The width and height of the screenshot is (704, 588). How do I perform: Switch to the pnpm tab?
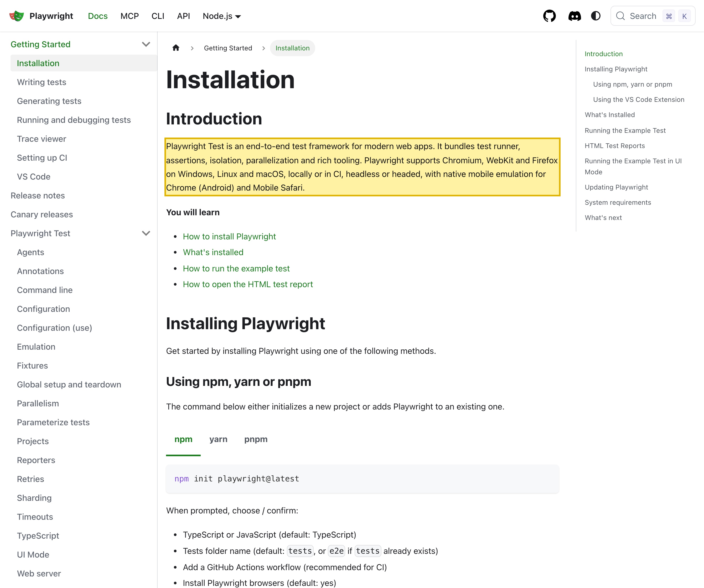click(256, 439)
